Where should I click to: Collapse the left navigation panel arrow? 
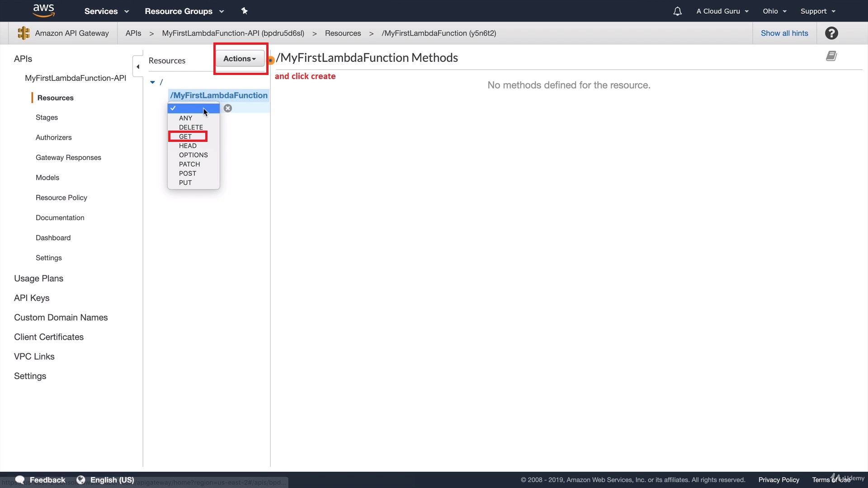138,66
